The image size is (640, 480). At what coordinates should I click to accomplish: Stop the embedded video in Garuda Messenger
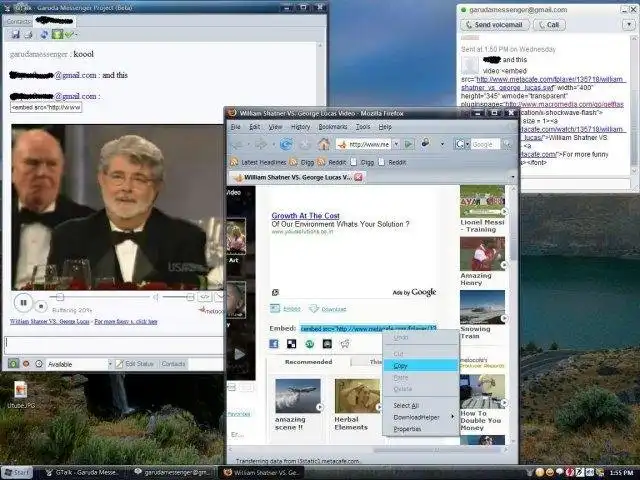(x=41, y=305)
